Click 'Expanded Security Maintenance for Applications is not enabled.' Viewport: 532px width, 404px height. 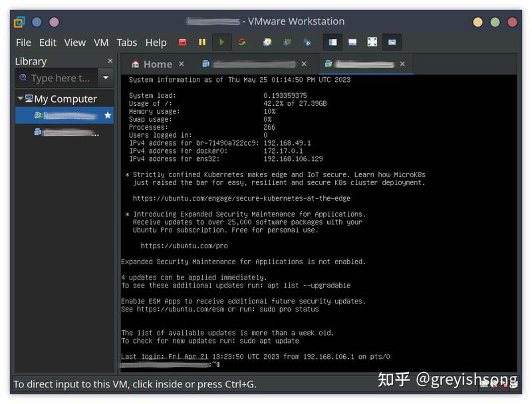pos(243,262)
